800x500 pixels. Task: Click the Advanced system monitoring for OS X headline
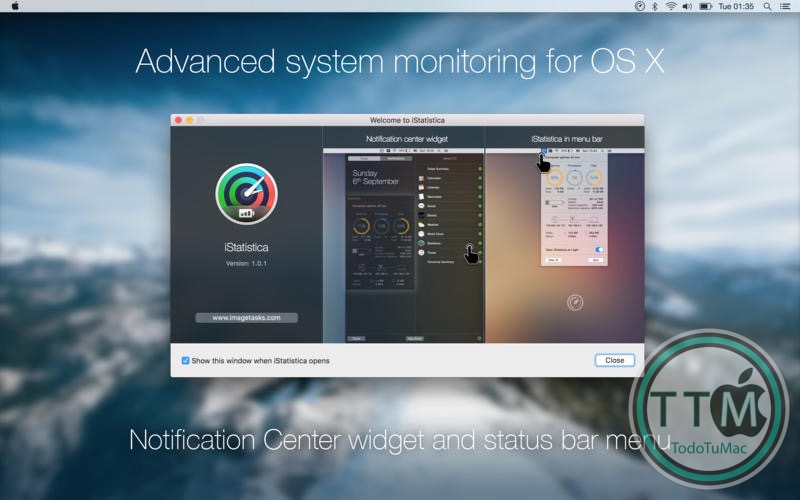pos(400,62)
